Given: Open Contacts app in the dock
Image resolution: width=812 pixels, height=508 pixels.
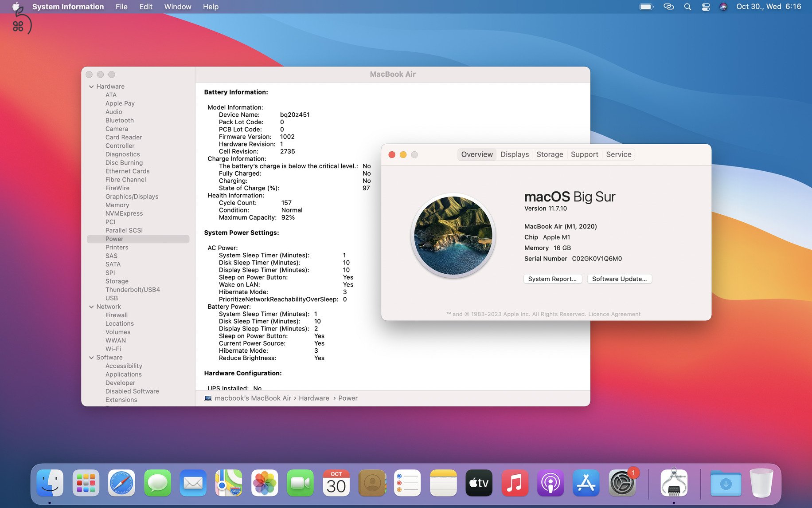Looking at the screenshot, I should pyautogui.click(x=372, y=483).
